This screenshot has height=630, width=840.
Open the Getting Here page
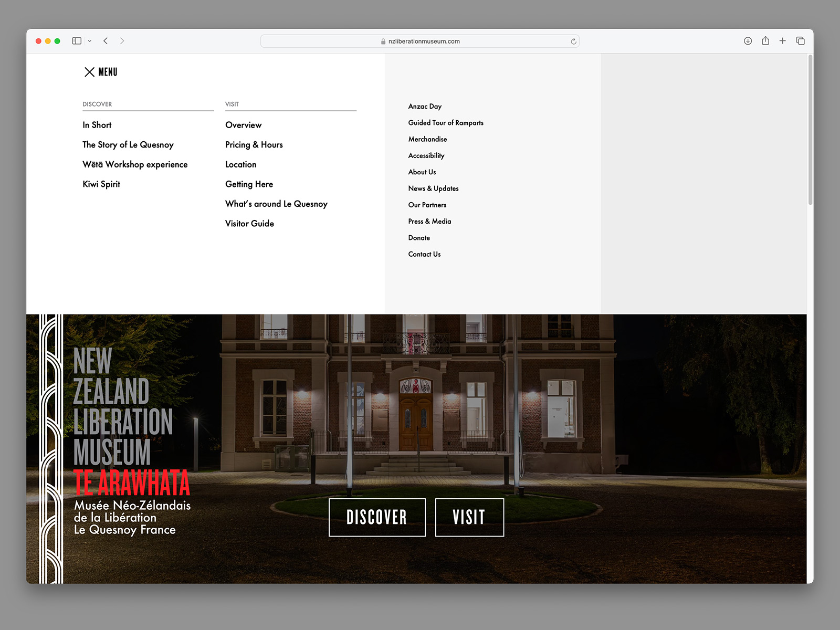pos(249,184)
